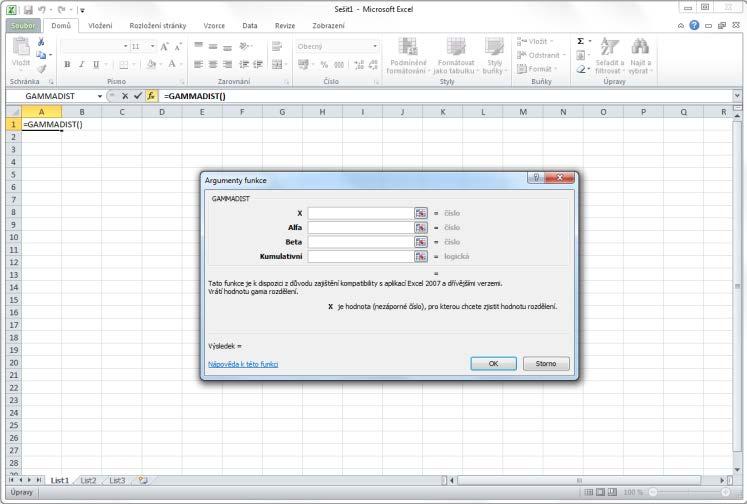This screenshot has width=747, height=504.
Task: Cancel formula entry with the X icon
Action: click(125, 96)
